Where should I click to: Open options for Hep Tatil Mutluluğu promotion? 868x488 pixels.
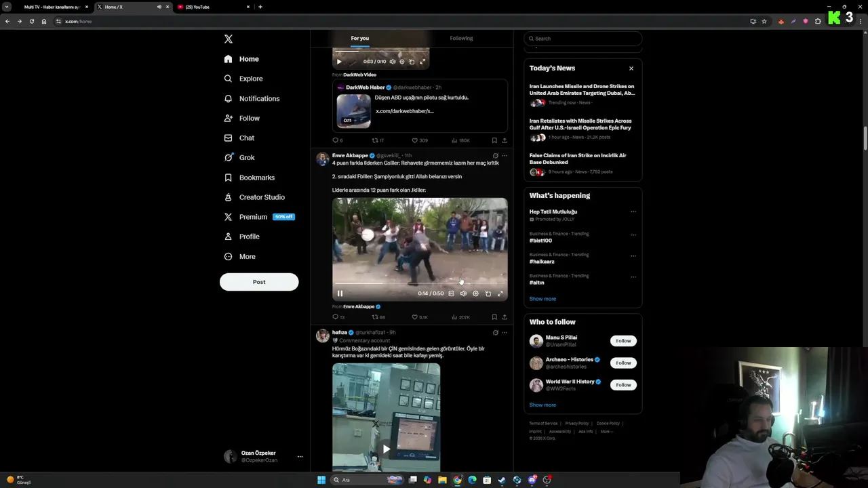(x=633, y=211)
